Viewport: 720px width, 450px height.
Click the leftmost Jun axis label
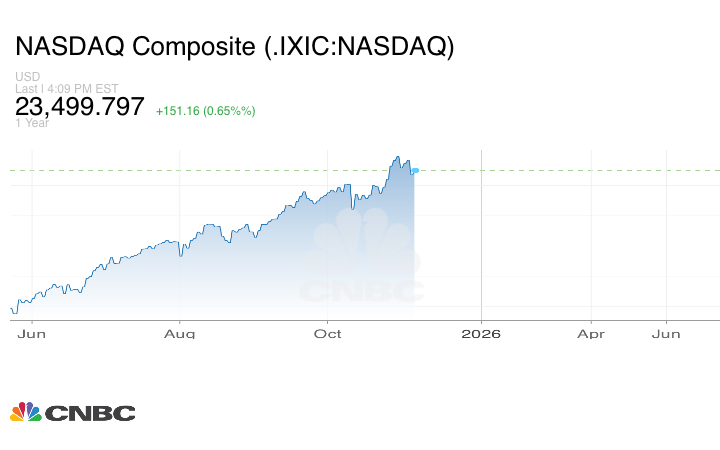pyautogui.click(x=32, y=334)
